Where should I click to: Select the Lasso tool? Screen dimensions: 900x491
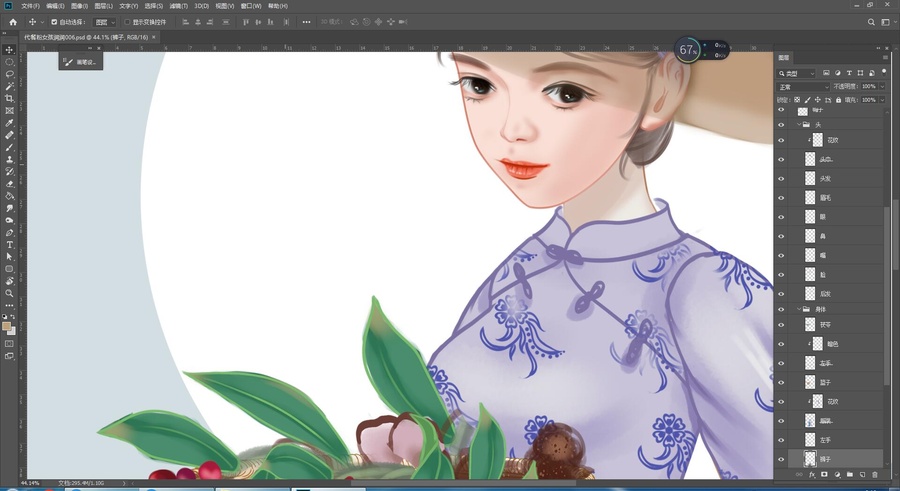point(9,74)
